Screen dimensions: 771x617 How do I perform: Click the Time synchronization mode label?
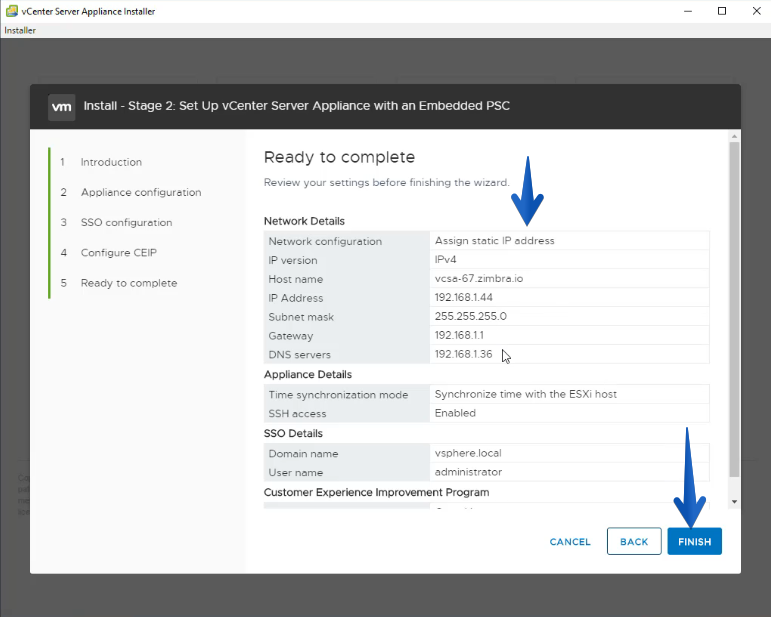tap(338, 395)
